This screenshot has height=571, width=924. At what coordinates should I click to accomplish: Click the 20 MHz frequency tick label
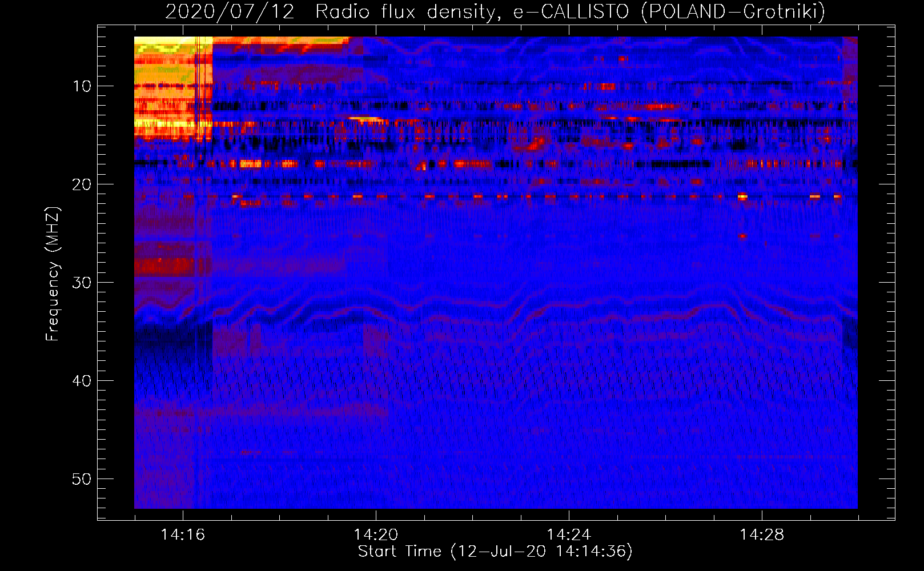tap(82, 184)
